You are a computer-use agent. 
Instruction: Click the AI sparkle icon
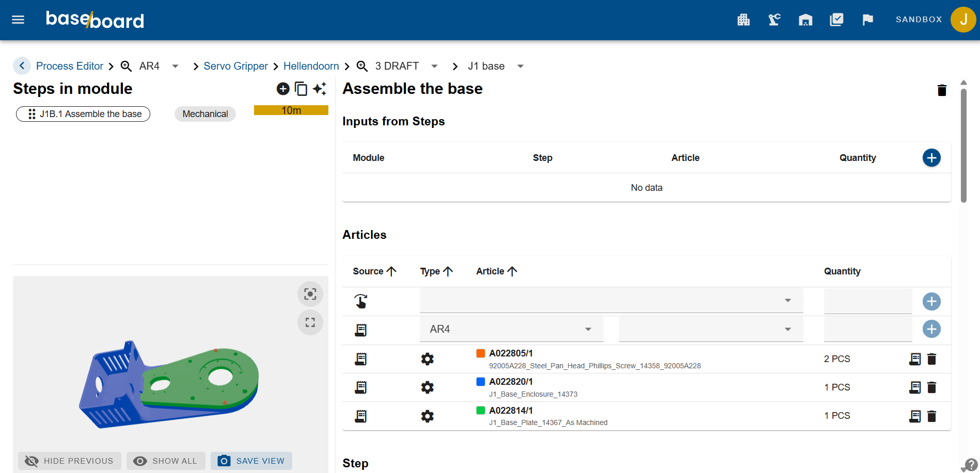point(320,89)
